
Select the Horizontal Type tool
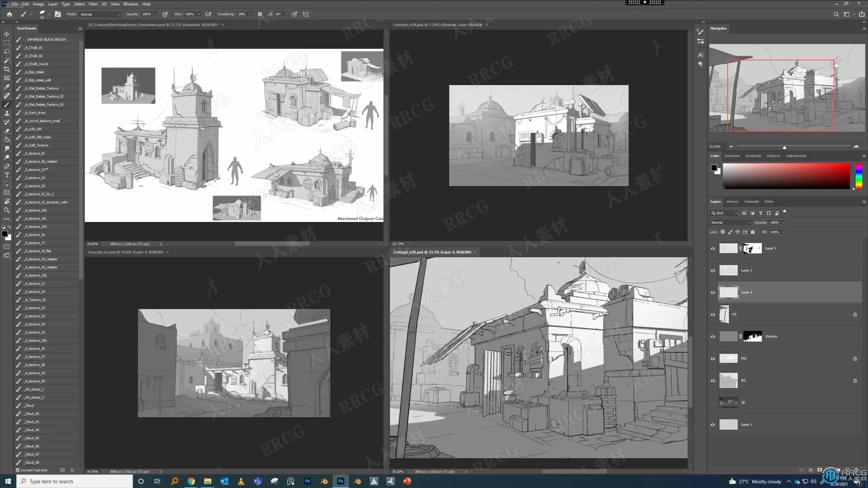[x=7, y=175]
